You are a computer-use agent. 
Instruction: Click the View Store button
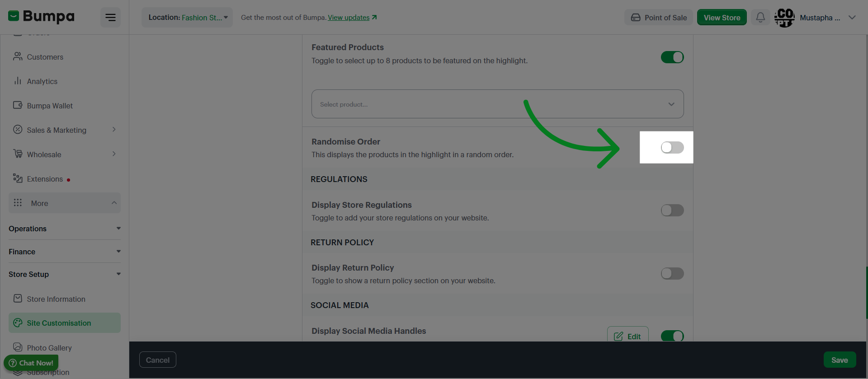(722, 18)
